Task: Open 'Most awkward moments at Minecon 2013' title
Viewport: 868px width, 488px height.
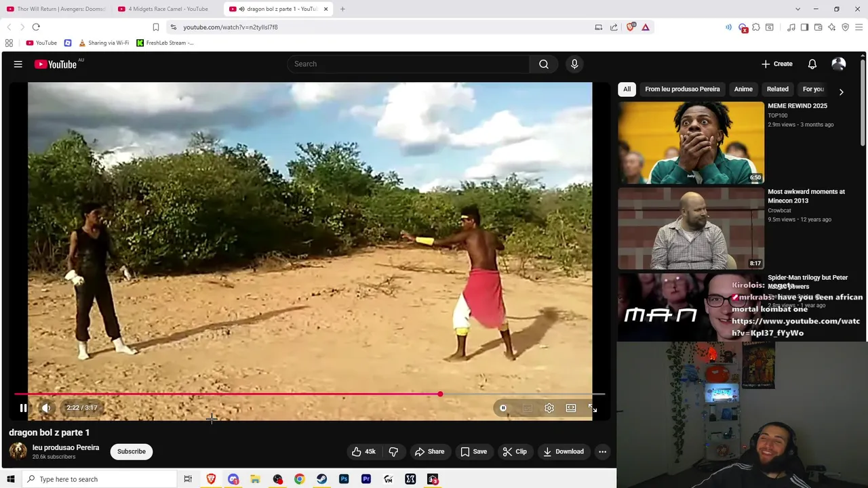Action: pyautogui.click(x=806, y=196)
